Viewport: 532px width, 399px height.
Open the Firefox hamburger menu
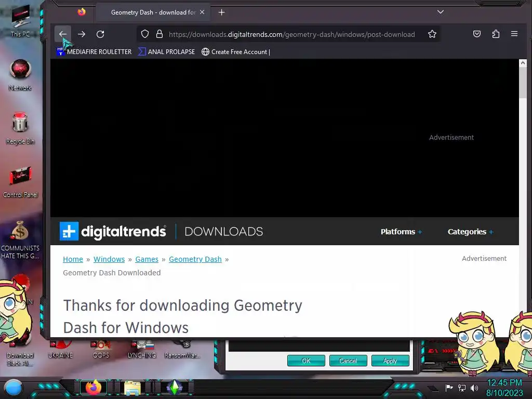point(514,34)
